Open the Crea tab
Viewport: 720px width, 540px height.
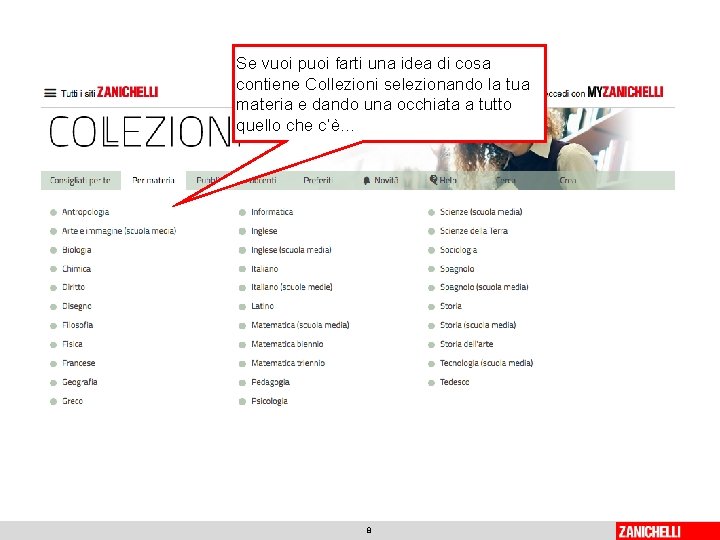(568, 180)
